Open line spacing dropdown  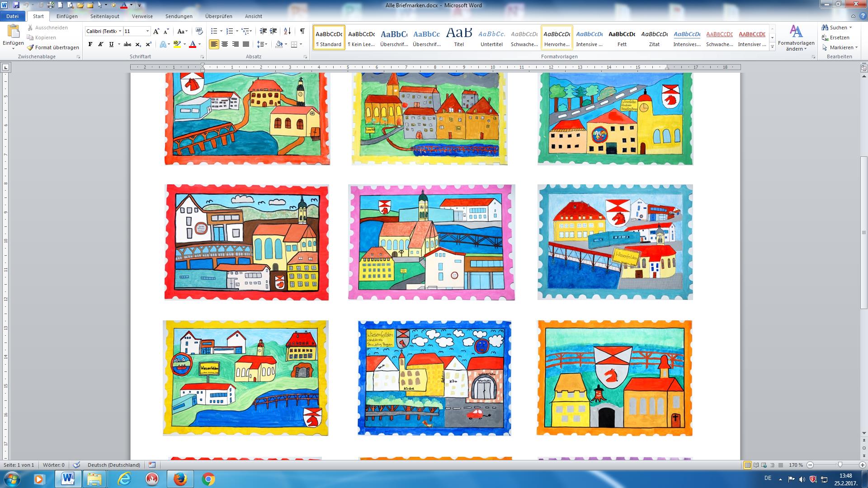pos(262,44)
